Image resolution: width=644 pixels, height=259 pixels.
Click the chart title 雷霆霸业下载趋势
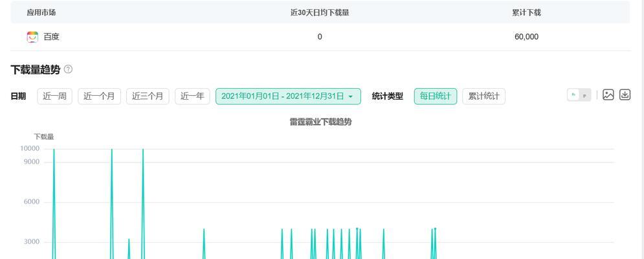(321, 122)
